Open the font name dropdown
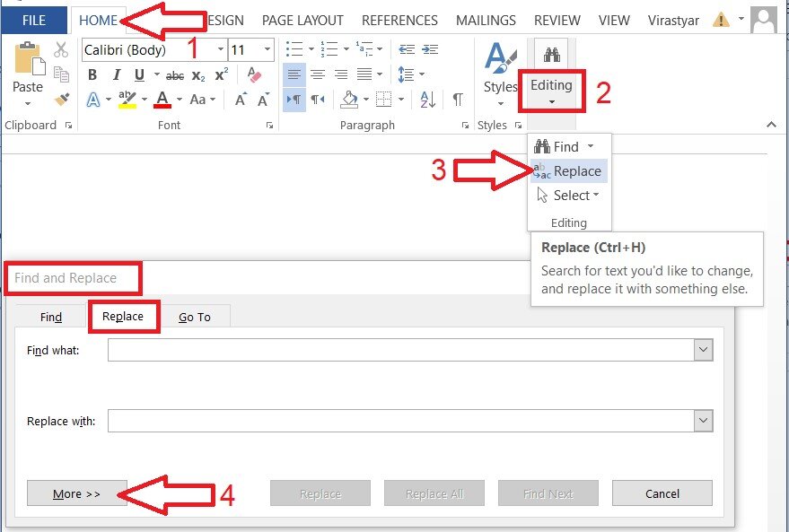 [x=220, y=50]
